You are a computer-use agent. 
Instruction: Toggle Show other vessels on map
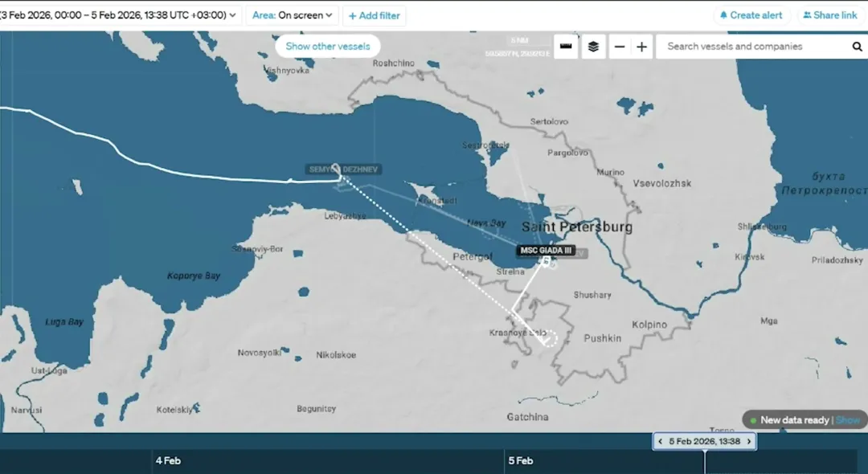pyautogui.click(x=328, y=46)
